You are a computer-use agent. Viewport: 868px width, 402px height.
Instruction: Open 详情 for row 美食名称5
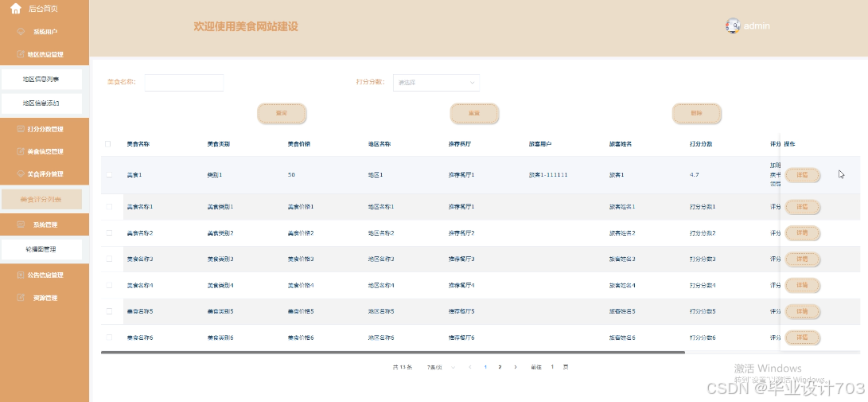(802, 312)
